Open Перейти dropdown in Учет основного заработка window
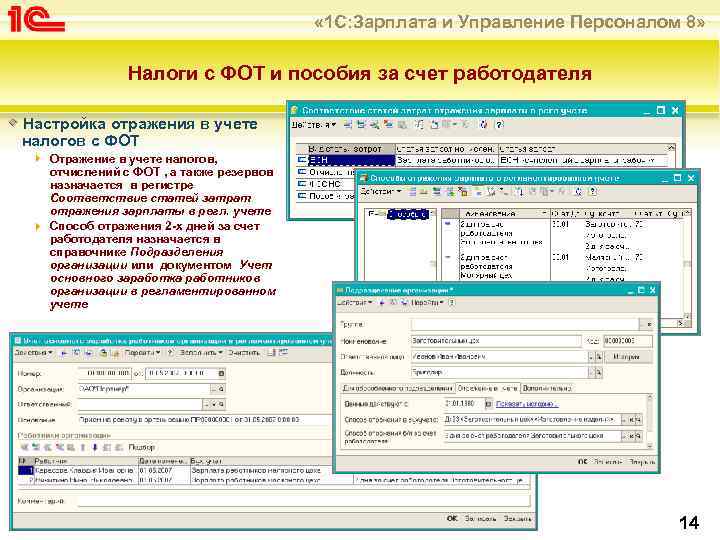The image size is (720, 540). (x=142, y=353)
